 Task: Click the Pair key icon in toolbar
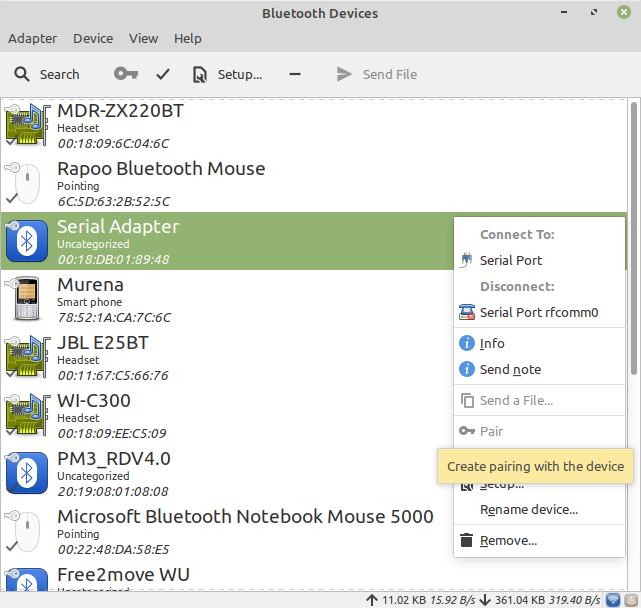(126, 74)
